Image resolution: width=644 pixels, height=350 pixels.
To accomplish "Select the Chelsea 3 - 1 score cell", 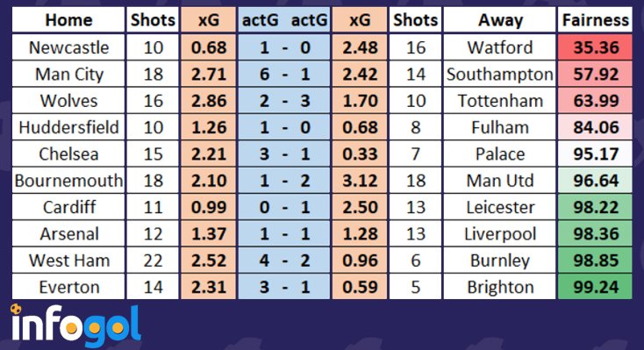I will click(x=284, y=154).
